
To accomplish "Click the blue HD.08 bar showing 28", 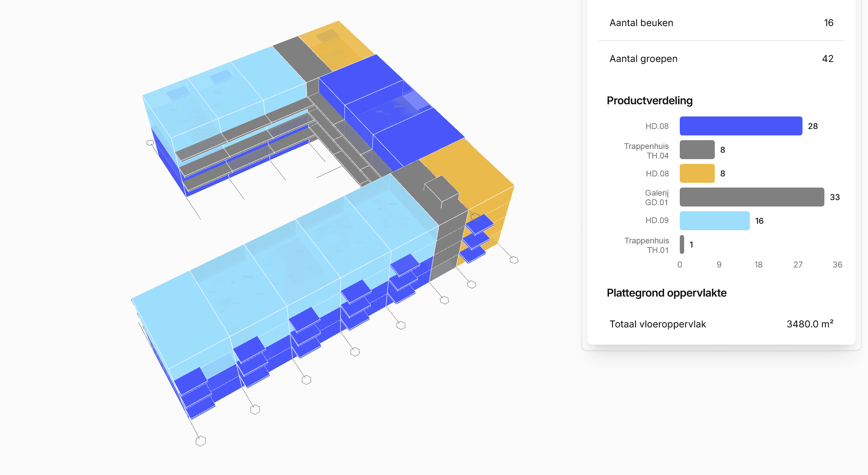I will click(741, 126).
